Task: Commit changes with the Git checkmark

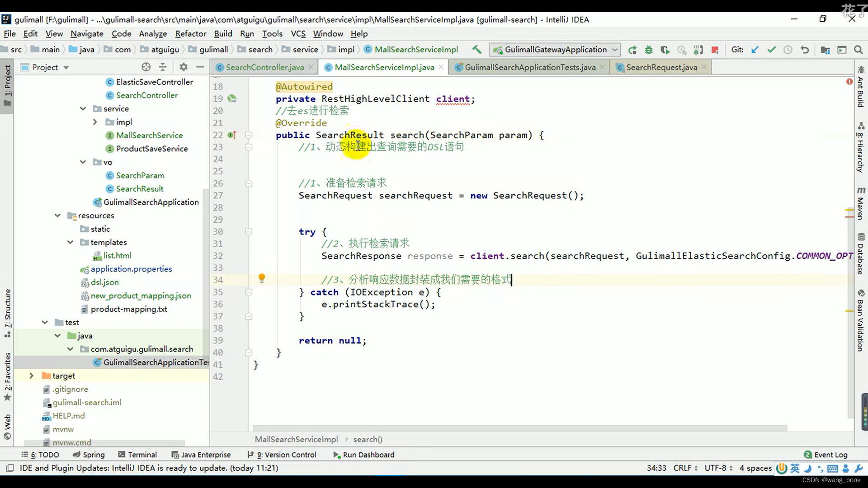Action: (771, 50)
